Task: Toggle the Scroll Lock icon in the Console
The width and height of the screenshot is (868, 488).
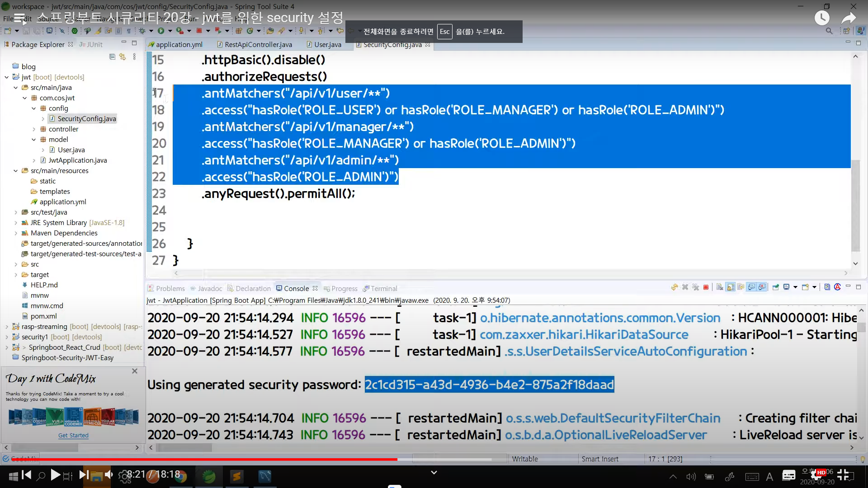Action: point(731,287)
